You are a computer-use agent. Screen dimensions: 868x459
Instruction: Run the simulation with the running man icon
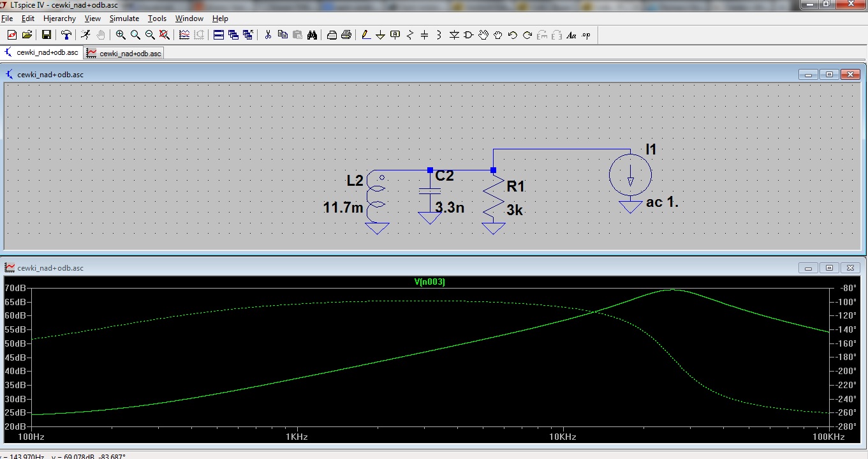pyautogui.click(x=85, y=34)
